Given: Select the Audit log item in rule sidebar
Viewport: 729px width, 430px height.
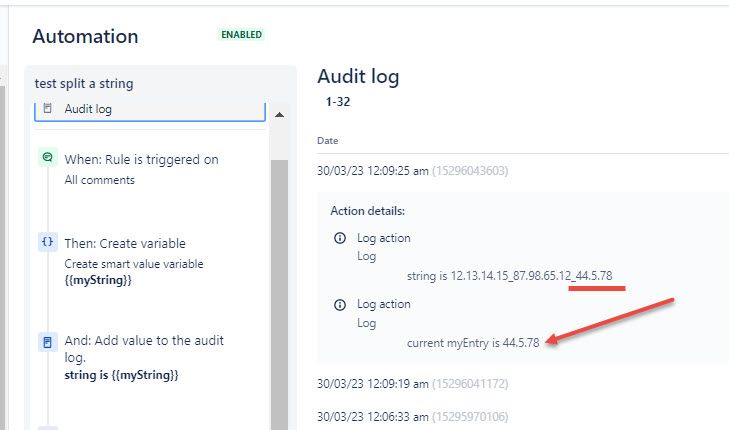Looking at the screenshot, I should [150, 111].
